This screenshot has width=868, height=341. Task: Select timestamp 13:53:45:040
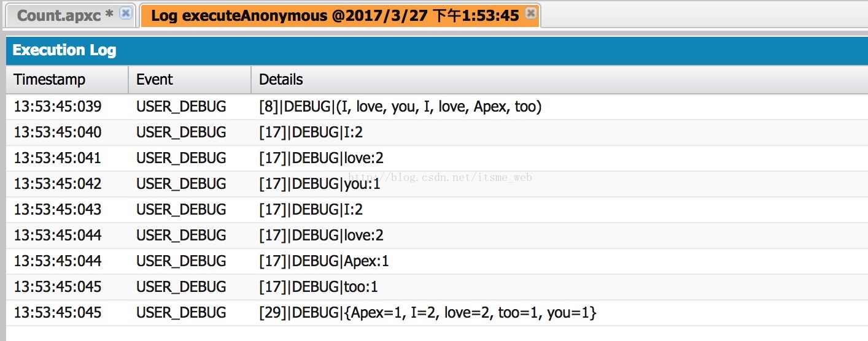58,132
